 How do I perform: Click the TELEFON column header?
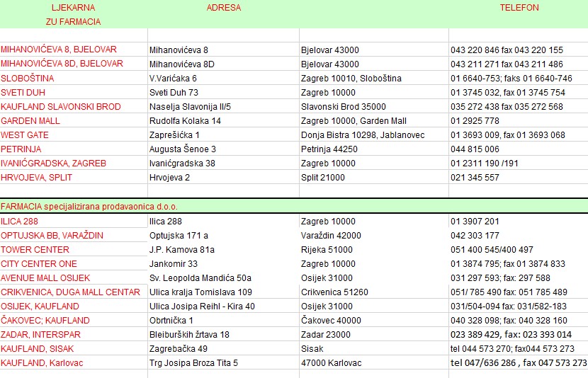pos(519,8)
